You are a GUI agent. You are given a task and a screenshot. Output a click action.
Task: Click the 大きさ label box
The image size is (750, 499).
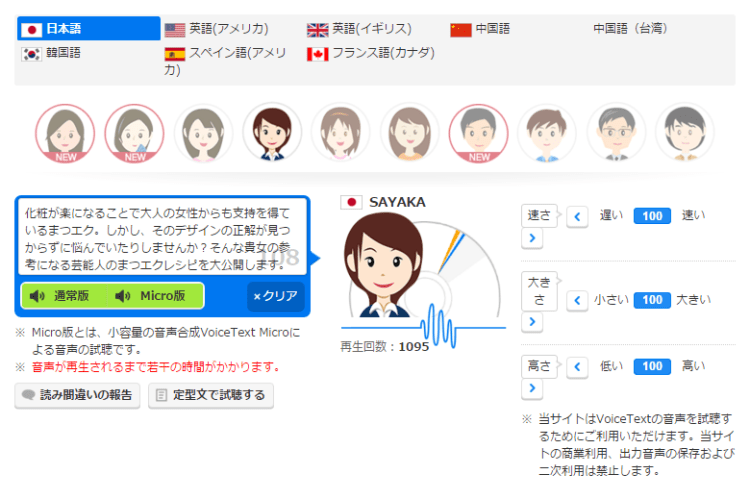540,291
